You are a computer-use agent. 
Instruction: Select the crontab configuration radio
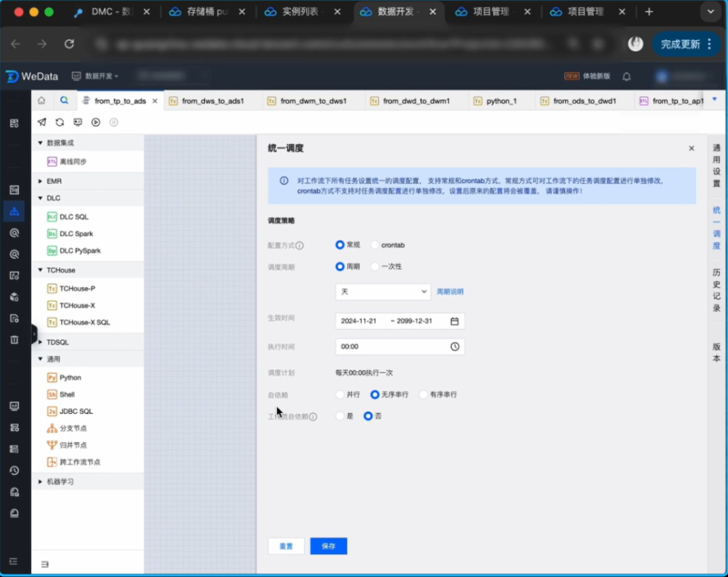pyautogui.click(x=375, y=245)
